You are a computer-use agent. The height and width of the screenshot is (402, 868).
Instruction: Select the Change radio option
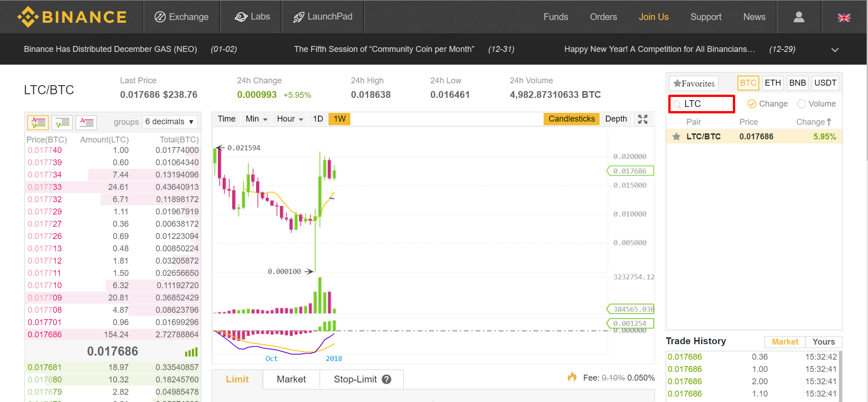[752, 104]
